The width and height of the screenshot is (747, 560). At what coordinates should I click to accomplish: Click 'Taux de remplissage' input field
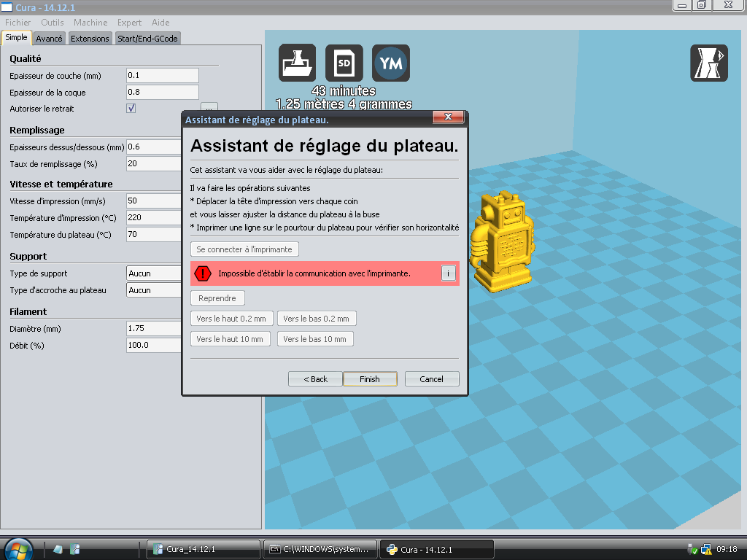[x=154, y=163]
